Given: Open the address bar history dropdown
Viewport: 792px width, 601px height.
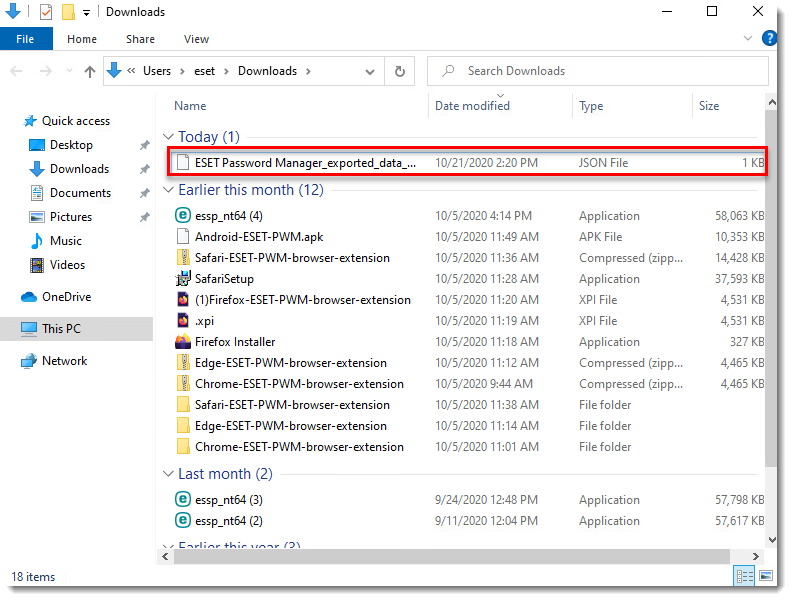Looking at the screenshot, I should pyautogui.click(x=372, y=71).
